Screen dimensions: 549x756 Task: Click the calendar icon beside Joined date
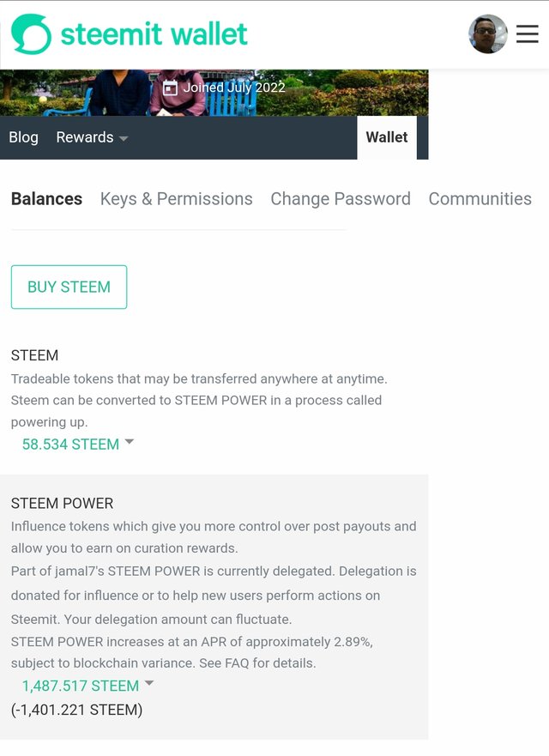pos(170,88)
